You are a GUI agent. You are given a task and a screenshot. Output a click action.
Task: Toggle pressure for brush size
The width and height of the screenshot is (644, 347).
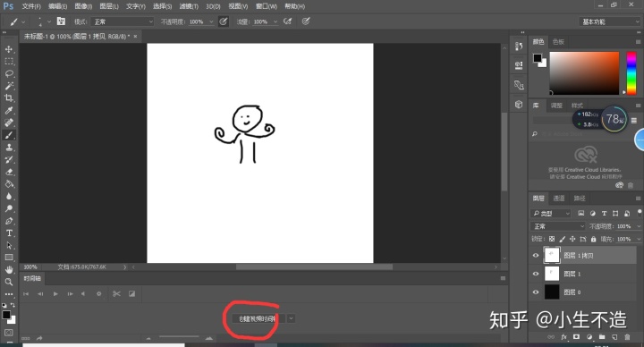[x=306, y=21]
